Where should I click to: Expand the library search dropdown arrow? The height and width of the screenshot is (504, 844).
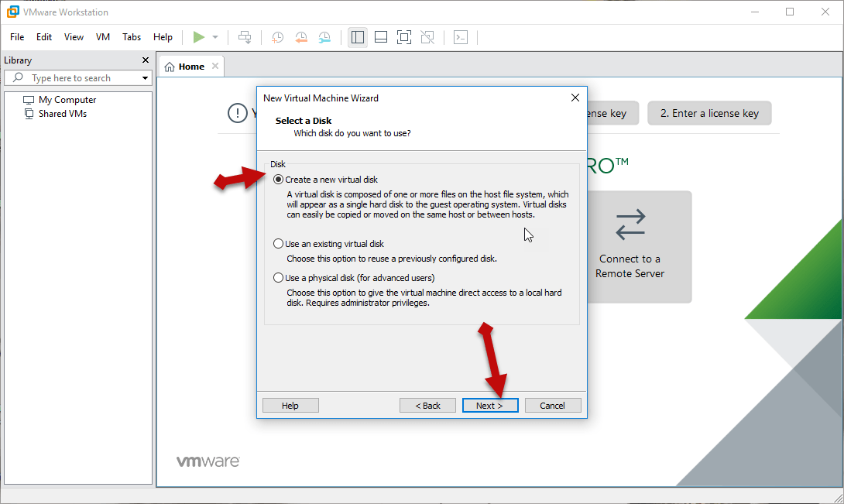click(145, 78)
